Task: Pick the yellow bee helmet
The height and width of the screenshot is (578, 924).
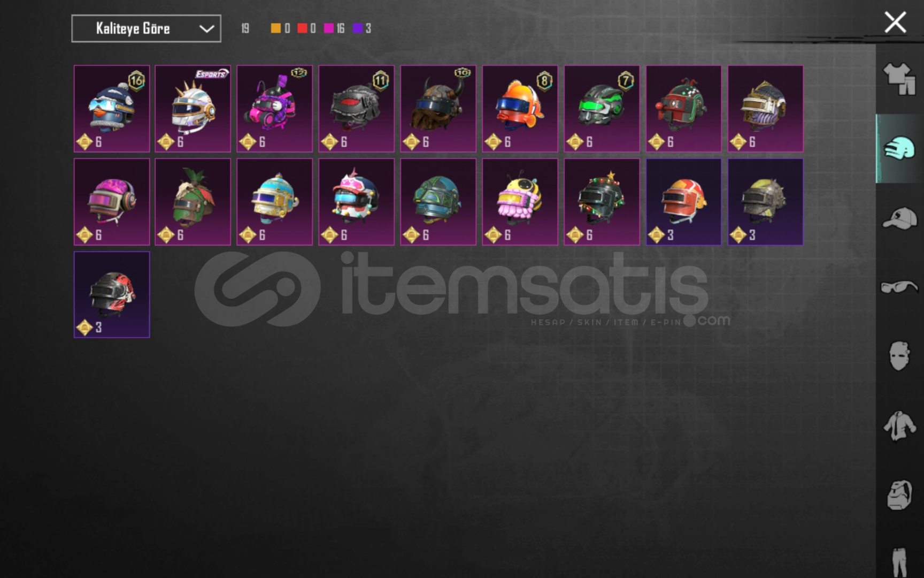Action: coord(520,202)
